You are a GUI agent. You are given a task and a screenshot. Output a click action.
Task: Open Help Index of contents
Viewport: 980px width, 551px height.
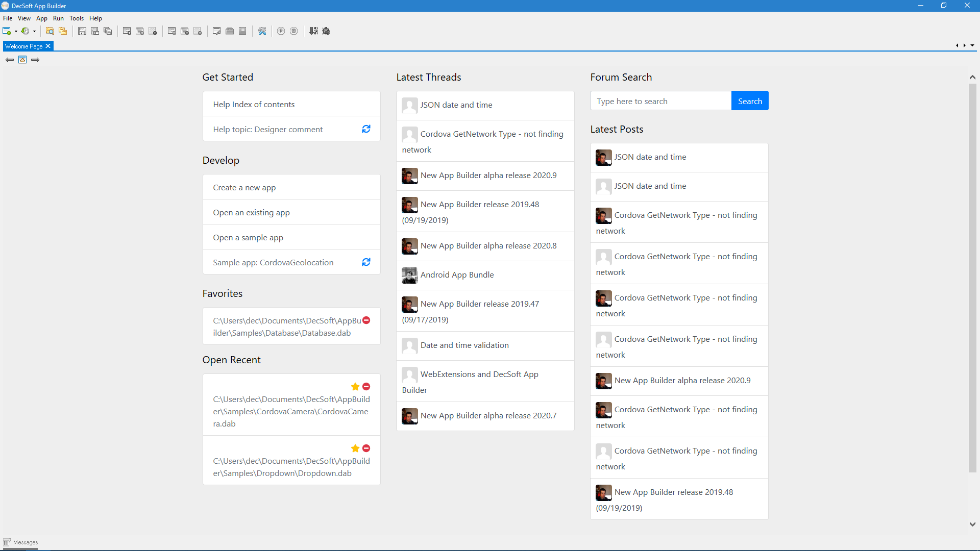coord(291,104)
